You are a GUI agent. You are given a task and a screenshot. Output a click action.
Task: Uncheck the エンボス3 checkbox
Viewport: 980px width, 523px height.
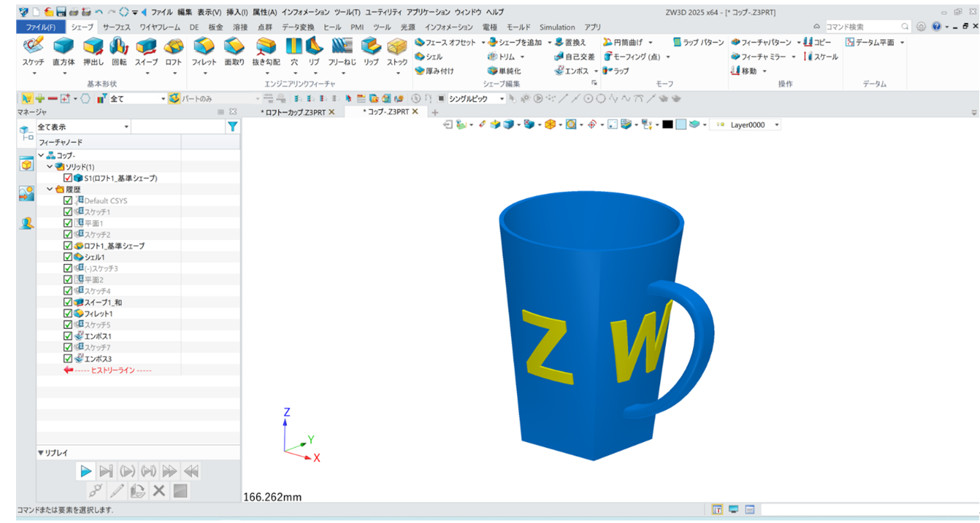[67, 359]
